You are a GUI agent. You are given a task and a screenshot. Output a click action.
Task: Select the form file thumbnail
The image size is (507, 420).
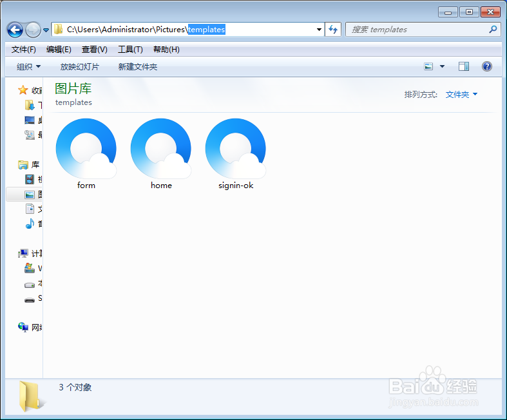tap(86, 148)
